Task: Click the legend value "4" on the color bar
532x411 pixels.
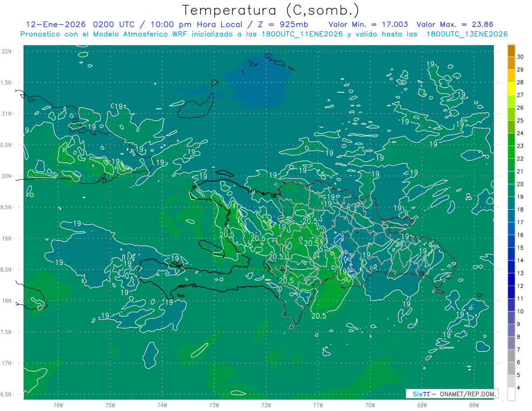Action: pos(520,388)
